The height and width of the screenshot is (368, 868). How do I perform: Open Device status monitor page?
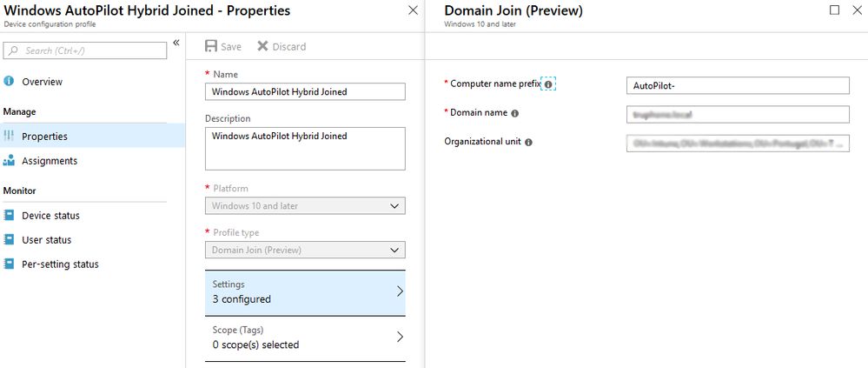[50, 216]
